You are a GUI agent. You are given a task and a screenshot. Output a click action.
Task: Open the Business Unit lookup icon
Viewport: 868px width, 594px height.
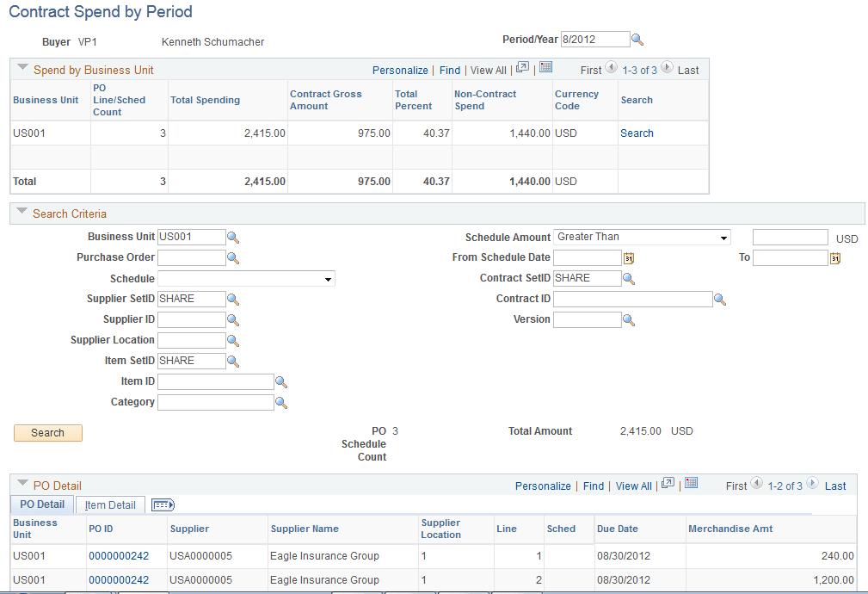click(232, 237)
